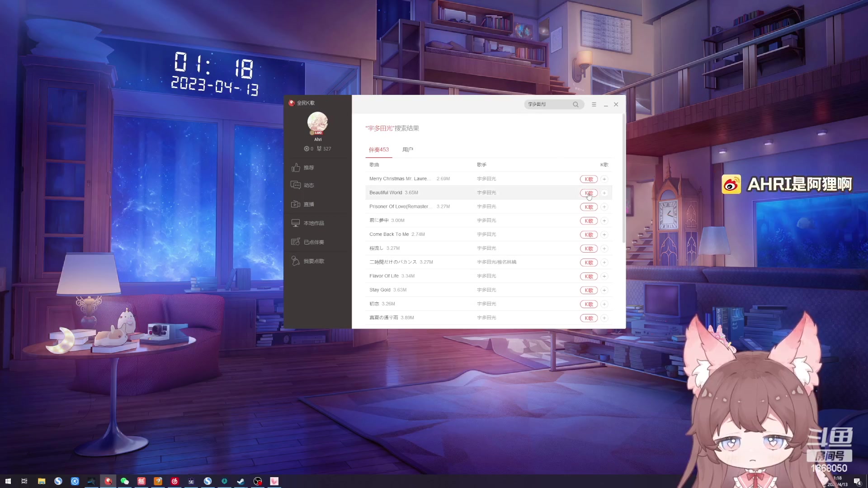Add Beautiful World with the plus icon
The image size is (868, 488).
tap(604, 193)
